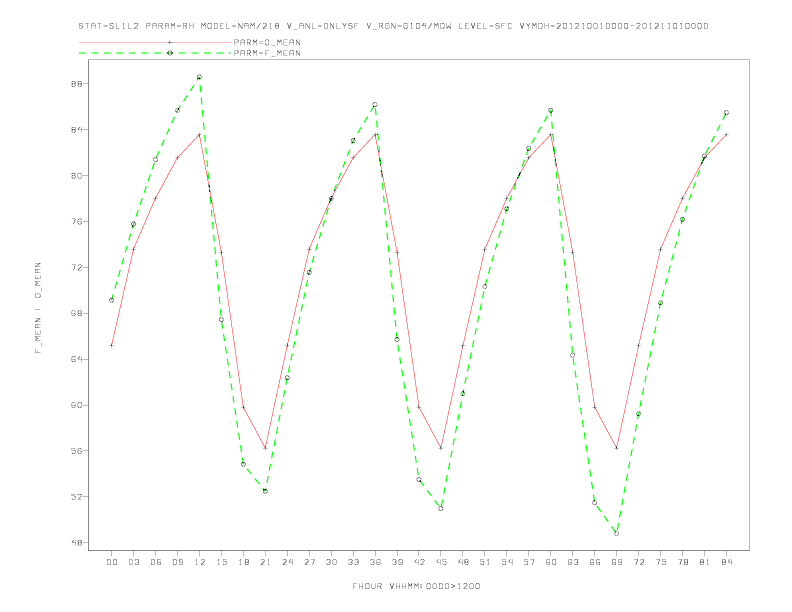Click x-axis tick label 57
Screen dimensions: 792x612
(x=529, y=562)
